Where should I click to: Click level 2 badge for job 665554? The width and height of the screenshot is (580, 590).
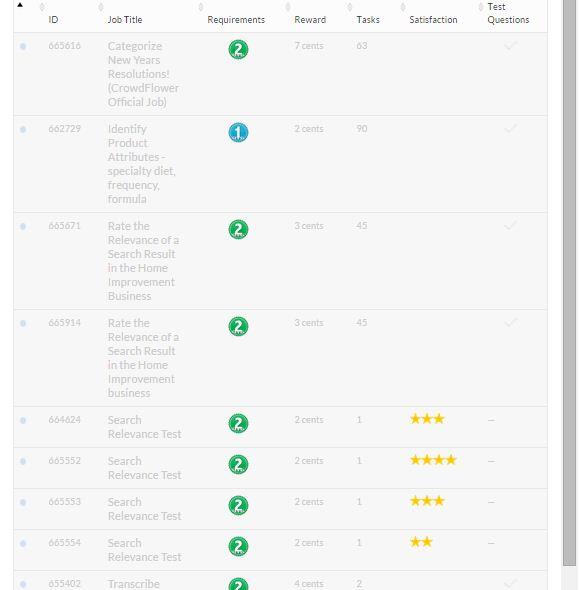click(238, 546)
